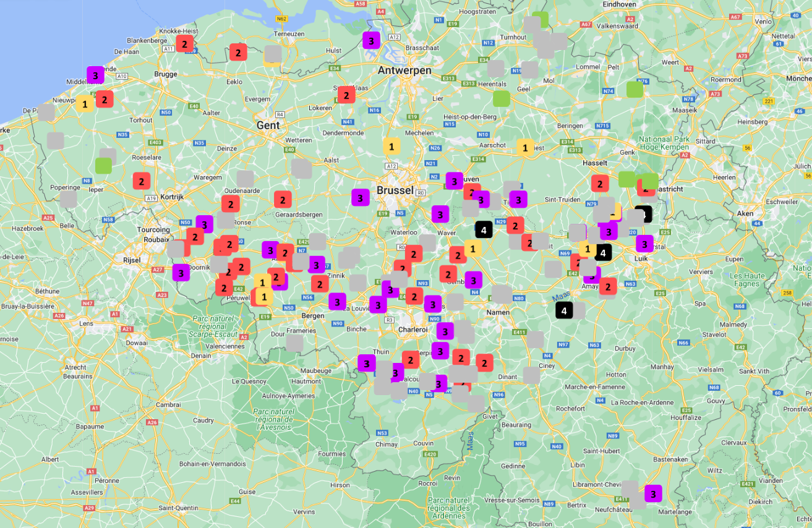Open the green marker near Ieper
Viewport: 812px width, 528px height.
(103, 166)
